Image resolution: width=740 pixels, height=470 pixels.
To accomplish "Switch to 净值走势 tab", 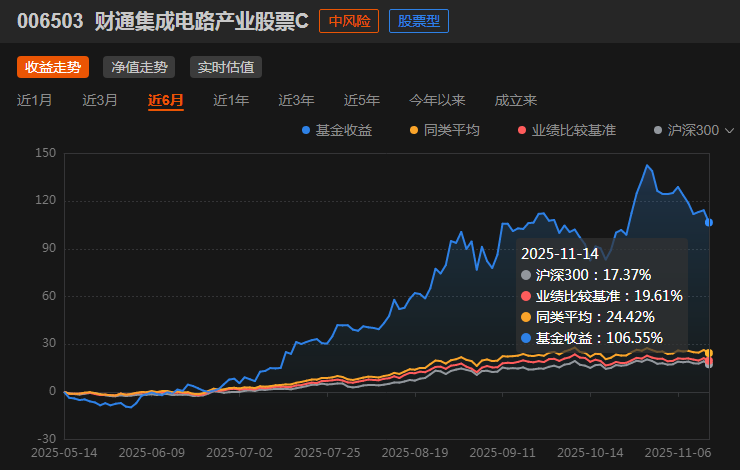I will [x=139, y=67].
